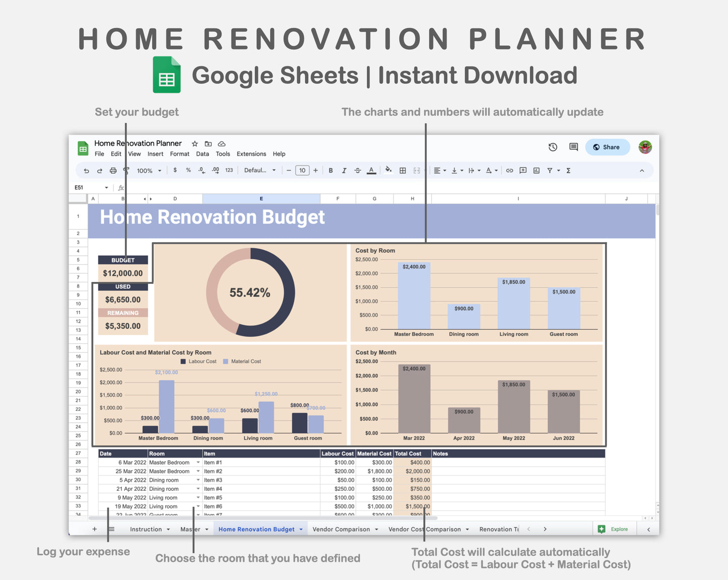Click the Format as percent icon
The width and height of the screenshot is (728, 580).
pyautogui.click(x=188, y=170)
